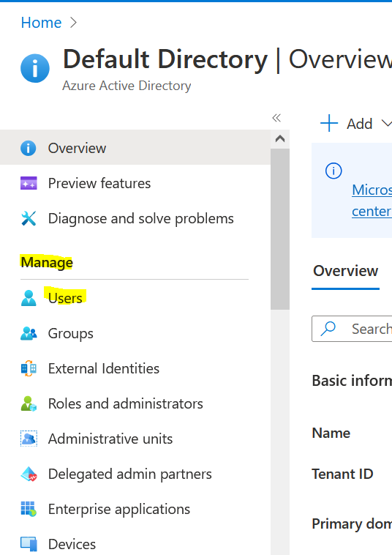
Task: Click the Primary domain field label
Action: pos(352,524)
